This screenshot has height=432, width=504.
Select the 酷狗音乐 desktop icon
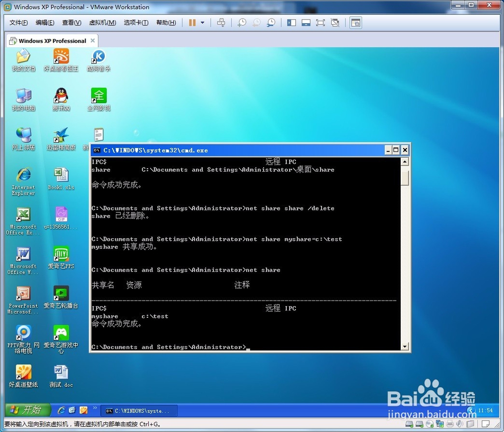[x=98, y=60]
